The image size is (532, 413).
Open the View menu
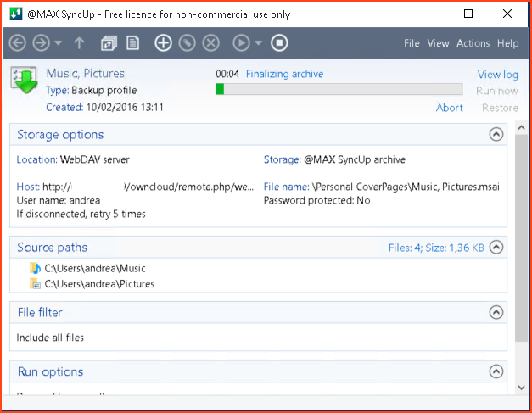438,43
